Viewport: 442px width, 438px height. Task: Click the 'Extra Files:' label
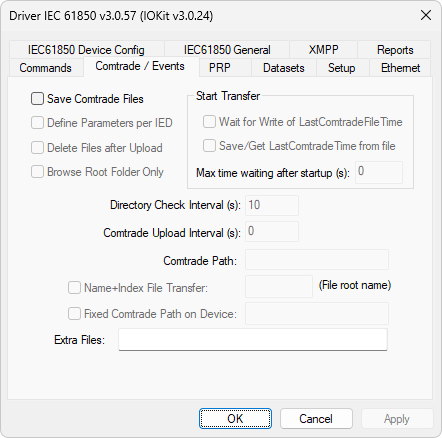[79, 340]
